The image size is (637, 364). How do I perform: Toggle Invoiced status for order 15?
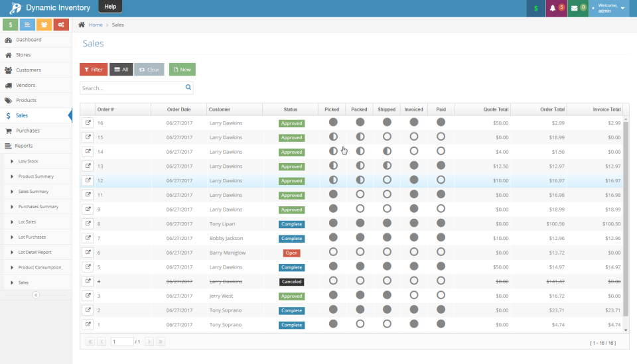pos(414,137)
